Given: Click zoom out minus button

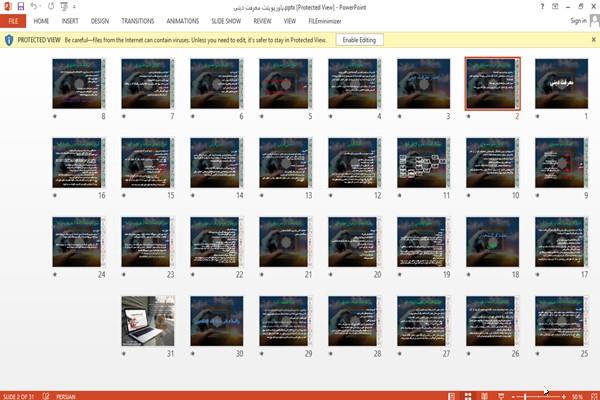Looking at the screenshot, I should pyautogui.click(x=514, y=397).
